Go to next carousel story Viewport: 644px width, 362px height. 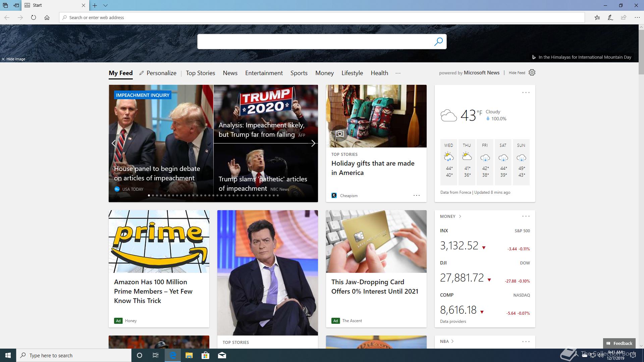click(x=313, y=143)
